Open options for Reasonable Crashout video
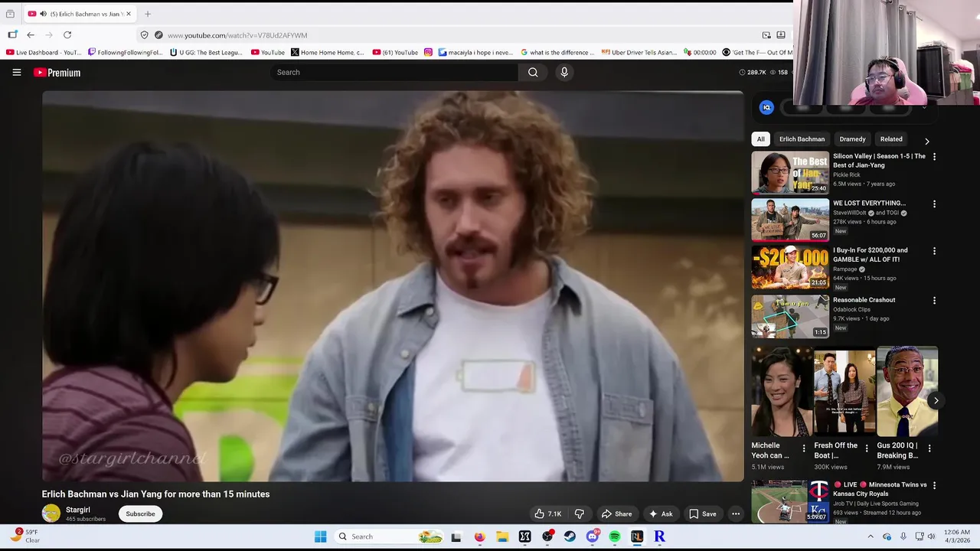 [934, 301]
